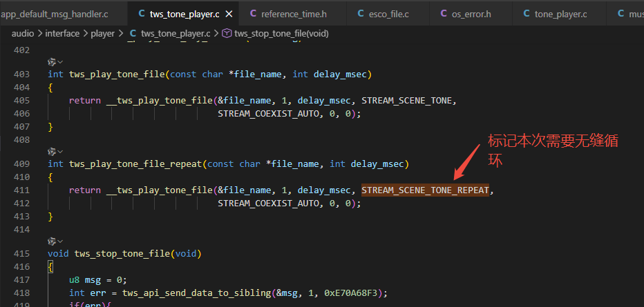Click the hex value 0xE70A68F3
This screenshot has width=644, height=307.
pyautogui.click(x=351, y=293)
